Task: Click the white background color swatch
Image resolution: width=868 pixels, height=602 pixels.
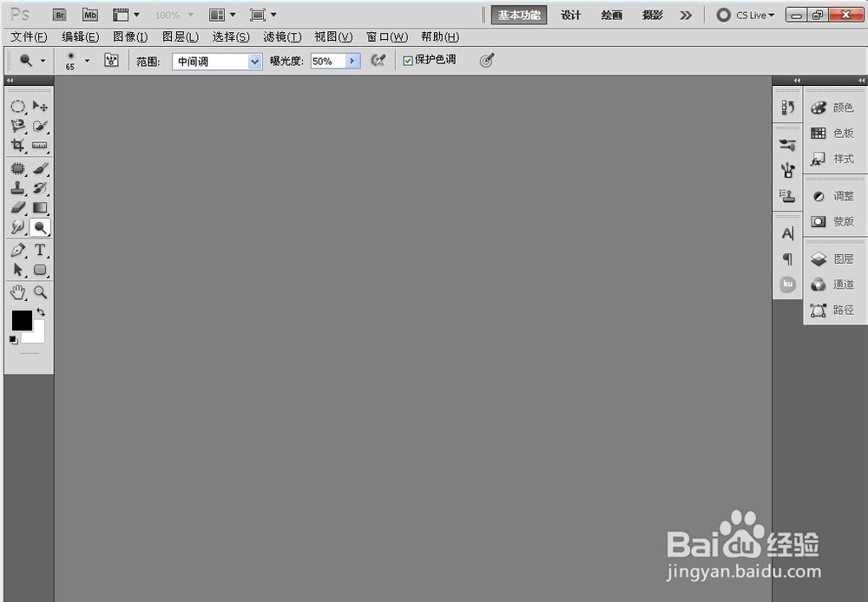Action: click(x=37, y=336)
